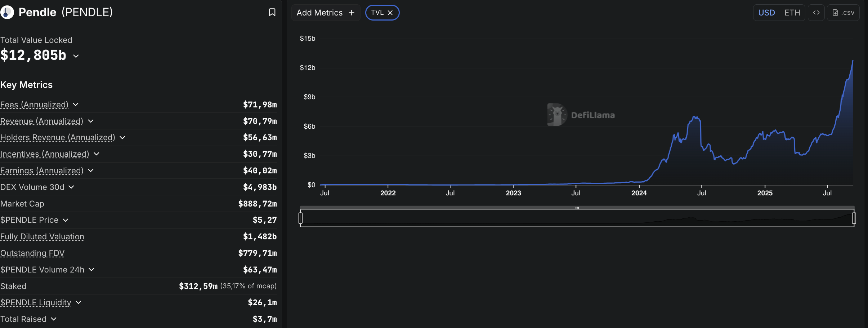Click the plus icon in Add Metrics
This screenshot has width=868, height=328.
(352, 13)
